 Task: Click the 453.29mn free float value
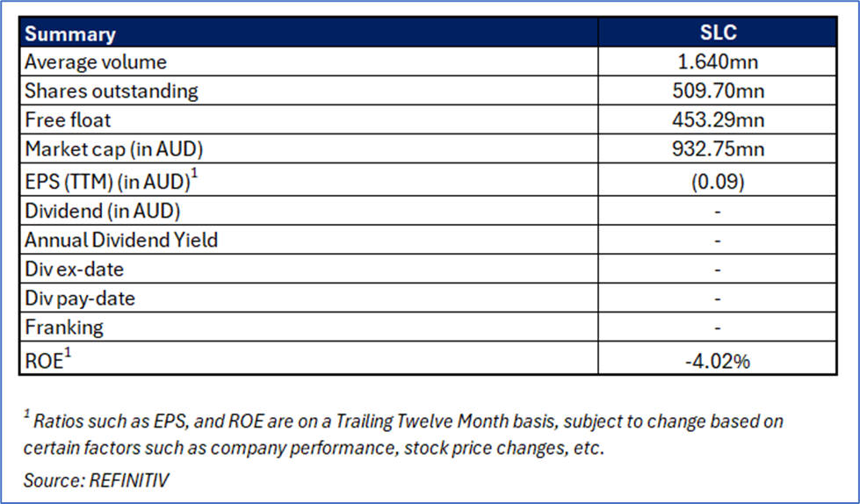tap(718, 119)
